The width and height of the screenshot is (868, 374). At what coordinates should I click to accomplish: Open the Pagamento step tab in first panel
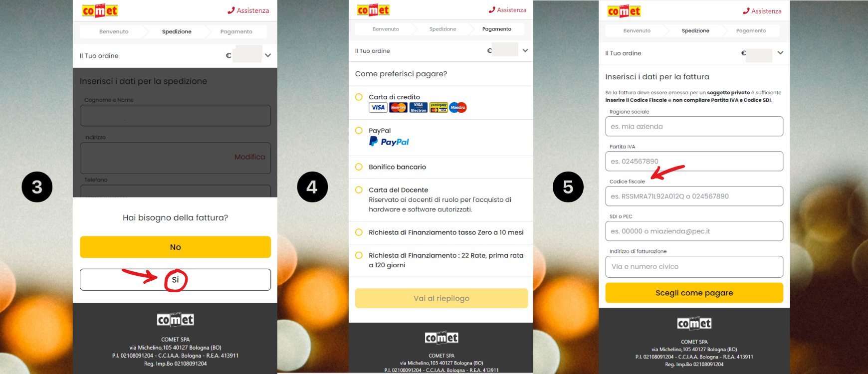[x=236, y=31]
